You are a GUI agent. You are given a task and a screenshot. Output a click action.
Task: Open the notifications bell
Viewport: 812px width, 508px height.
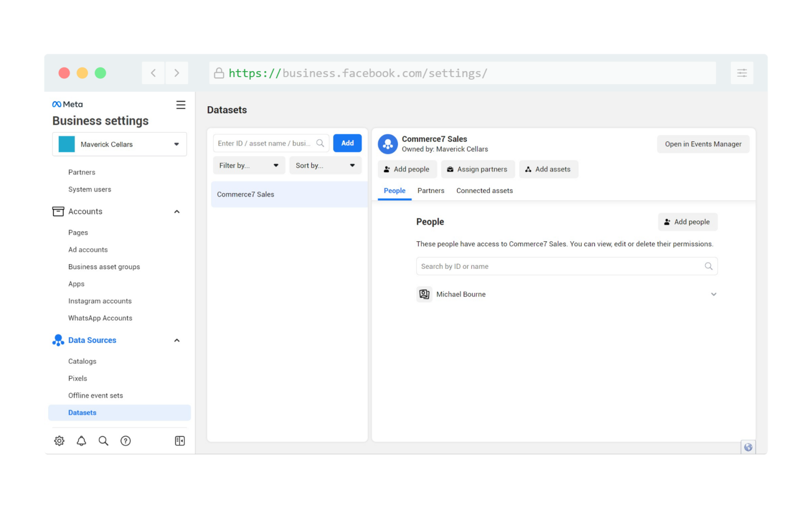tap(81, 441)
